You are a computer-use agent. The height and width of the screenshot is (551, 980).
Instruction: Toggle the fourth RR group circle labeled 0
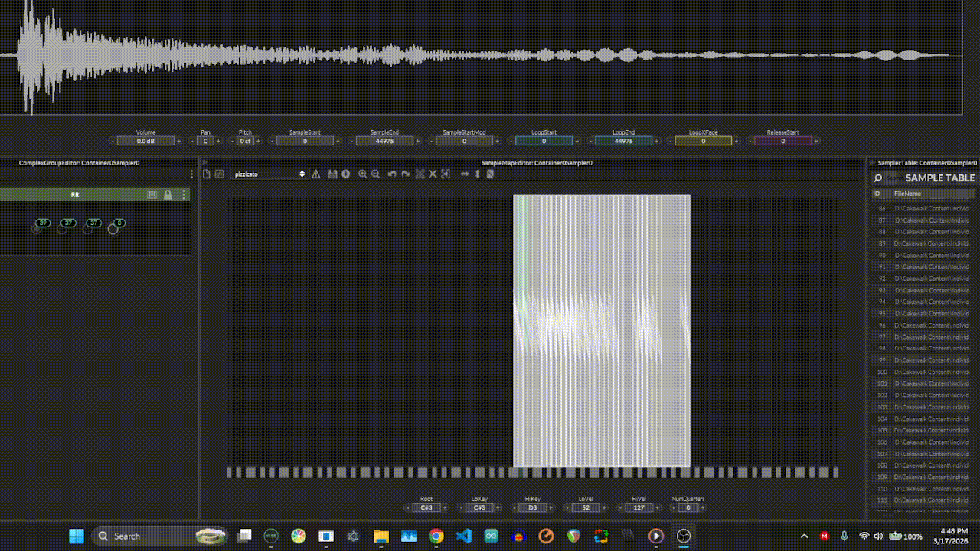(113, 228)
